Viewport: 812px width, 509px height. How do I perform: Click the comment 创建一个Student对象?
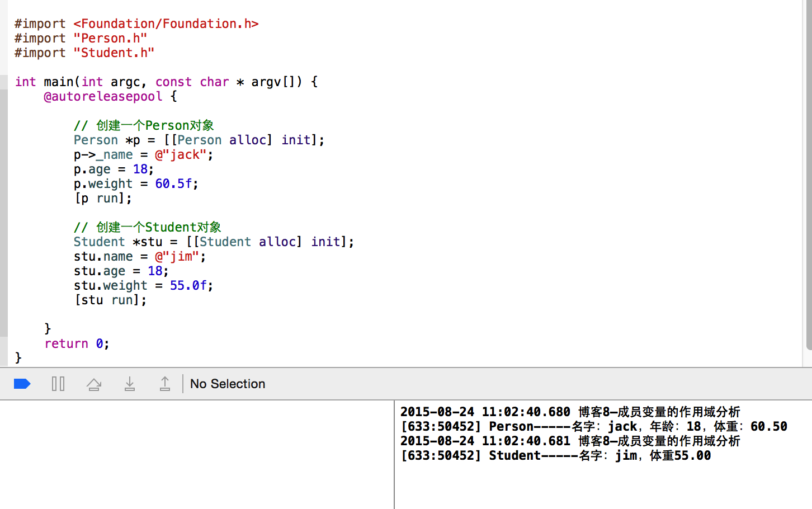point(148,227)
